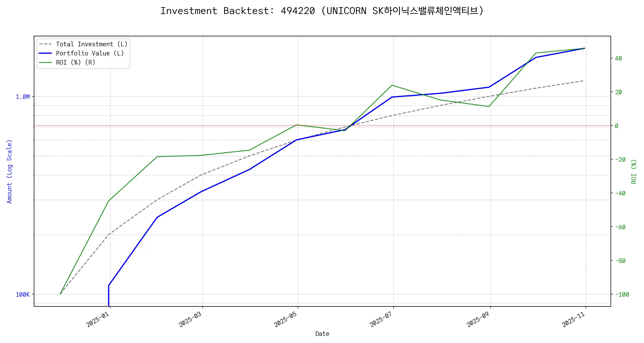Click the 100K left axis label
The image size is (644, 343).
coord(23,295)
